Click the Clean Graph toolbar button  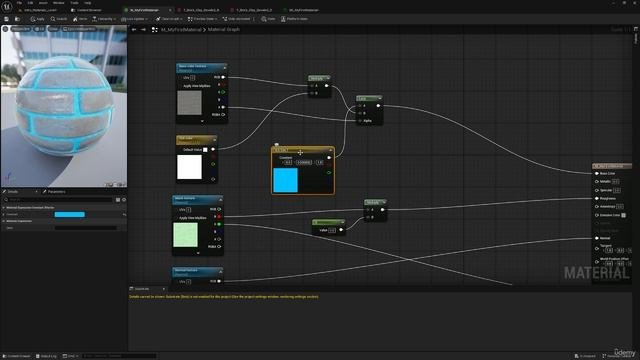point(169,19)
